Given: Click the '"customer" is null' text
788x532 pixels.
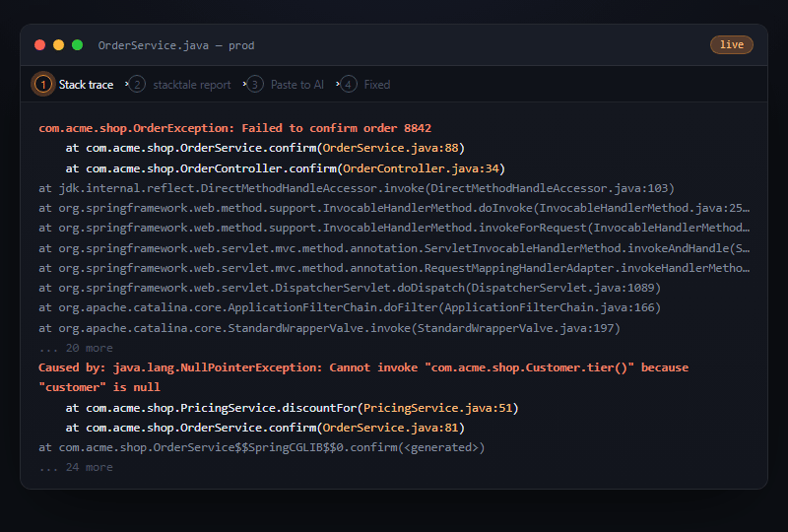Looking at the screenshot, I should (99, 387).
